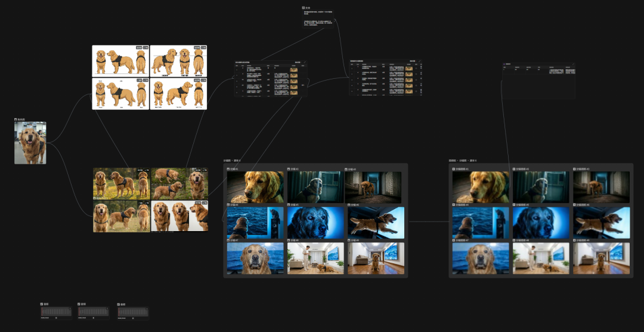The image size is (644, 332).
Task: Click the second audio node icon
Action: point(80,304)
